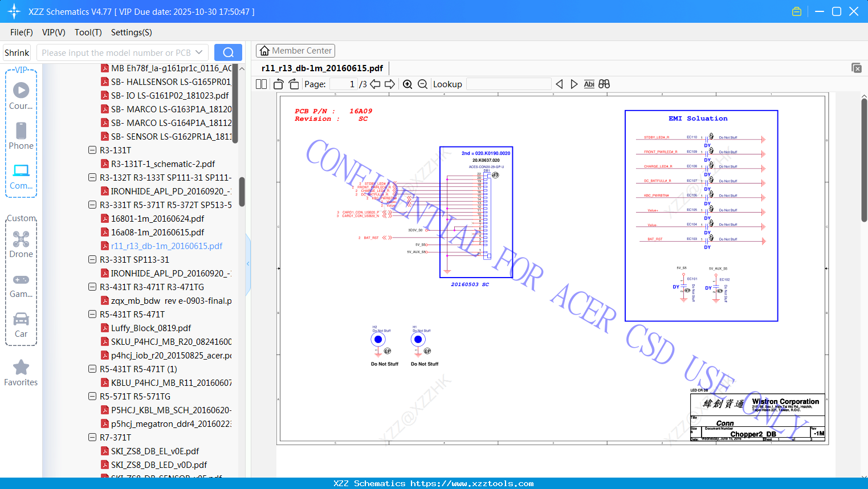This screenshot has width=868, height=489.
Task: Open the Drone category
Action: (x=21, y=244)
